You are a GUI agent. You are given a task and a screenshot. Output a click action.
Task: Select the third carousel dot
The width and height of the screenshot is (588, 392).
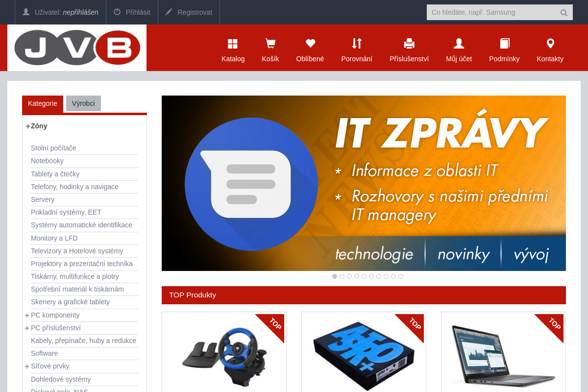[349, 276]
